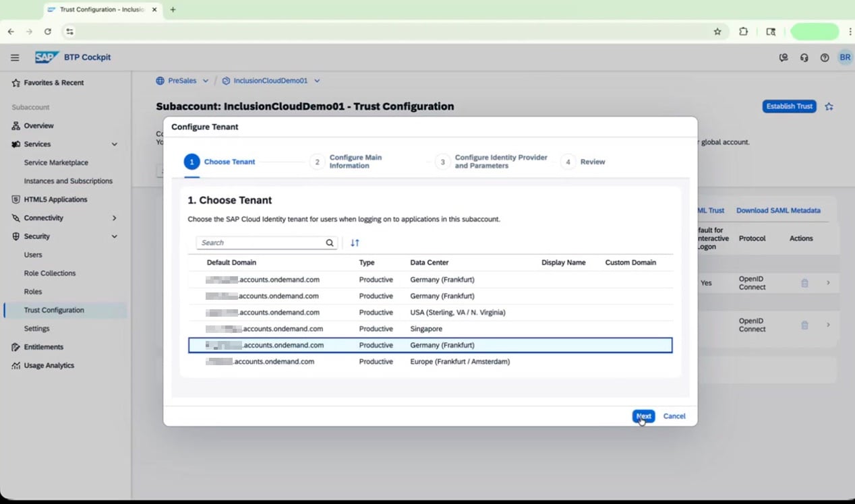Open the support headset icon

coord(804,58)
